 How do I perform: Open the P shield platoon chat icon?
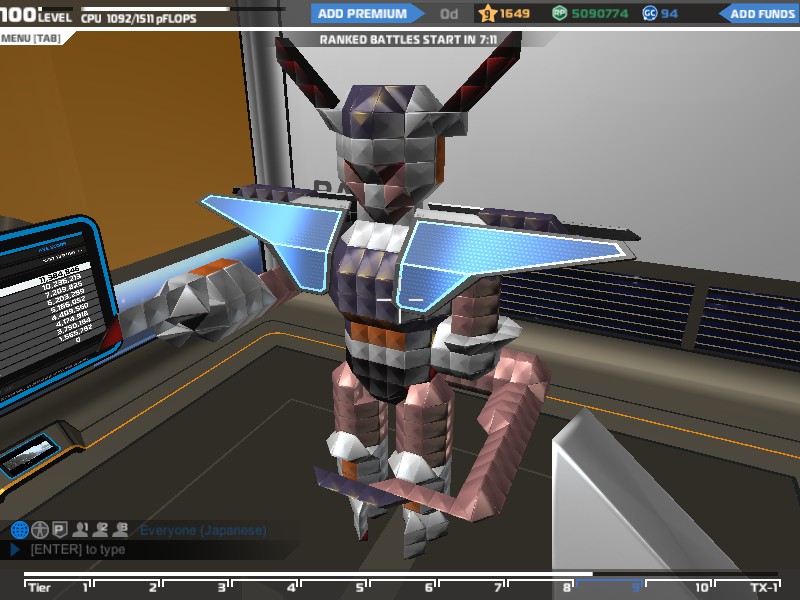(60, 530)
